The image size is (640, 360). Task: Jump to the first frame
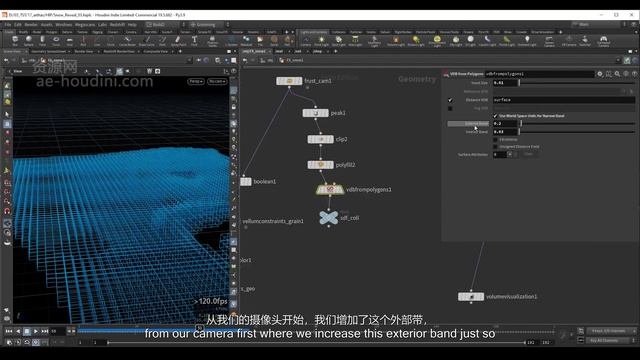[9, 331]
